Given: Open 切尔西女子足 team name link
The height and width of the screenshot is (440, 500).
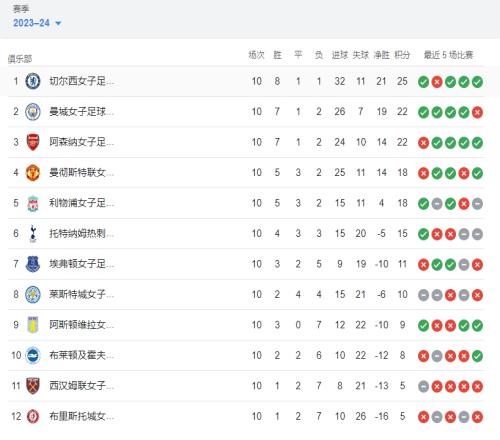Looking at the screenshot, I should [82, 81].
